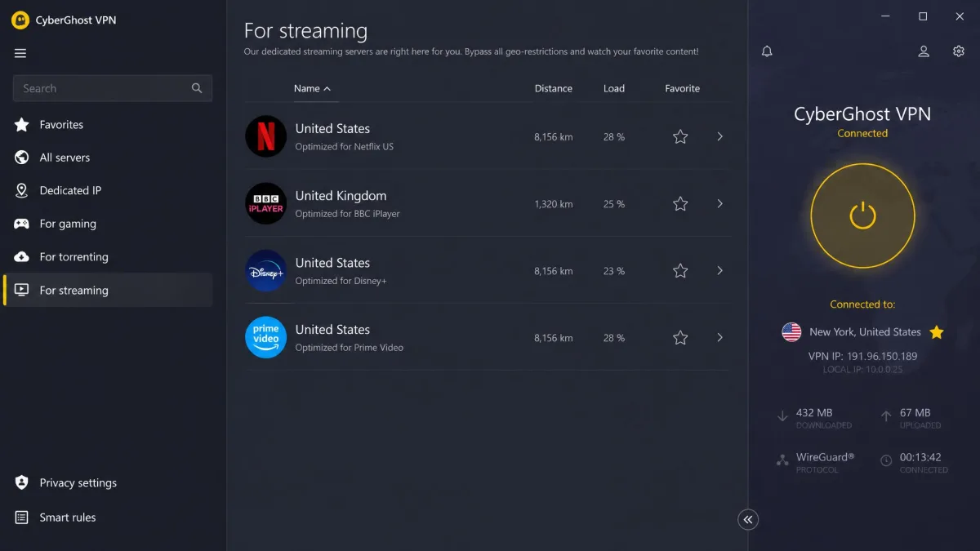Screen dimensions: 980x551
Task: Click the WireGuard® protocol label
Action: click(x=825, y=458)
